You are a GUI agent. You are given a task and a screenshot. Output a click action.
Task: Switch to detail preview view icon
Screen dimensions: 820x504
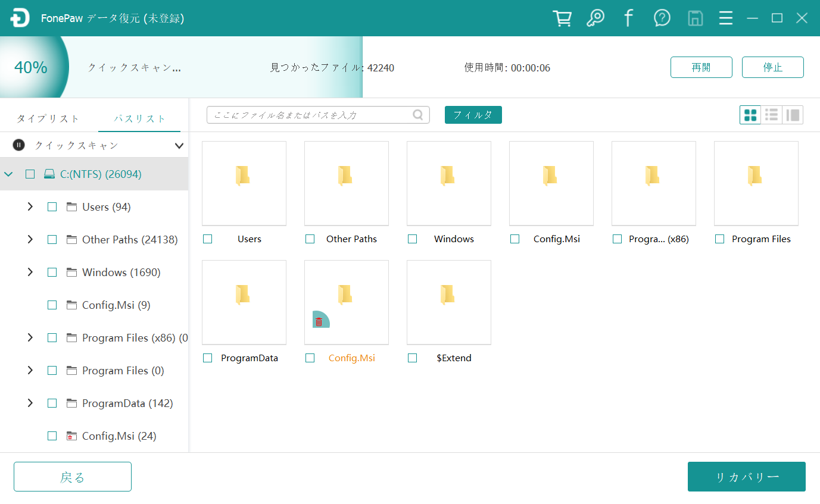[x=793, y=115]
